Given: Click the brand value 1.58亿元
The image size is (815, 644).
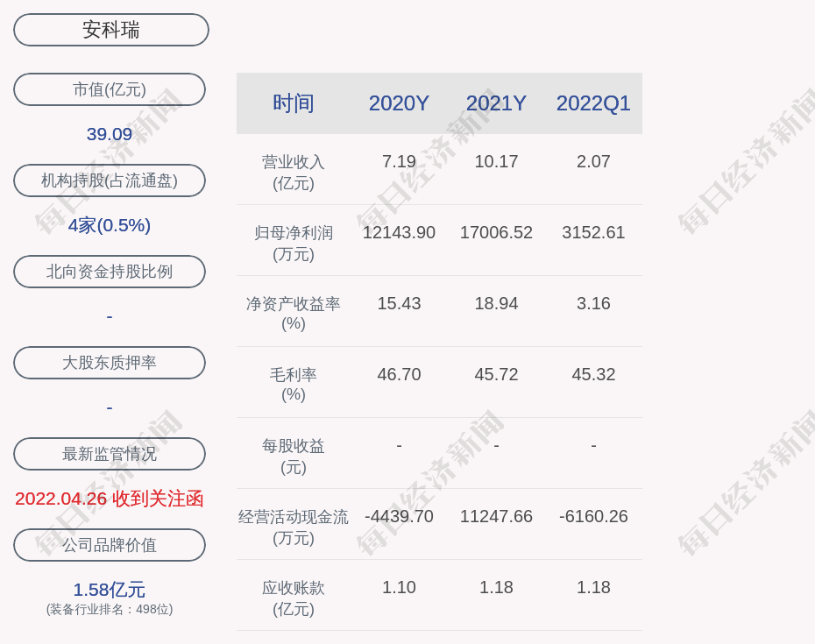Looking at the screenshot, I should tap(110, 590).
